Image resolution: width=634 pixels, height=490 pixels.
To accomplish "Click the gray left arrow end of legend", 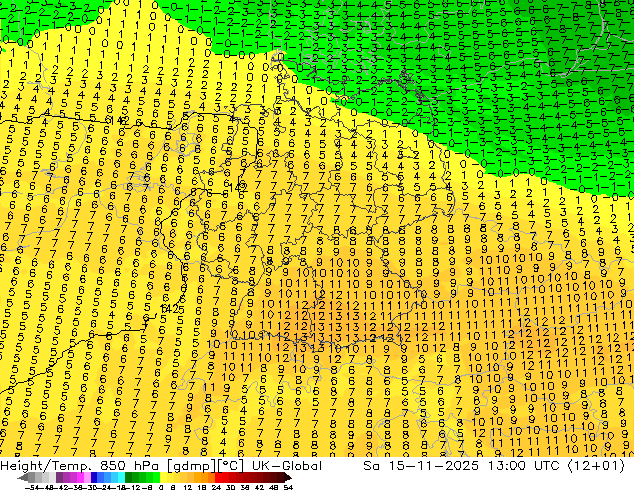I will tap(23, 478).
